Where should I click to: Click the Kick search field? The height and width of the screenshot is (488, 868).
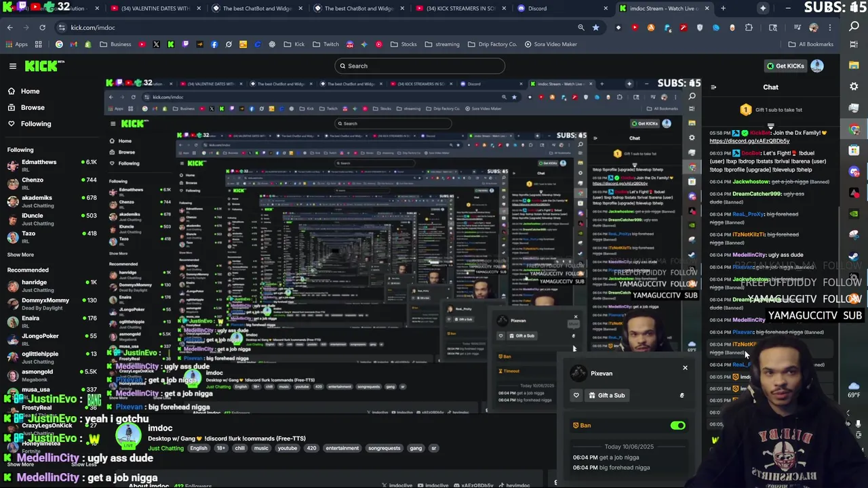click(x=420, y=66)
